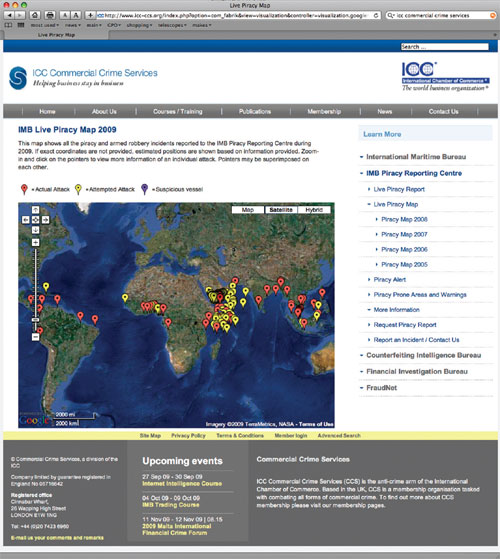Click the yellow pin off West Africa's Atlantic coast
This screenshot has width=500, height=559.
click(x=125, y=298)
